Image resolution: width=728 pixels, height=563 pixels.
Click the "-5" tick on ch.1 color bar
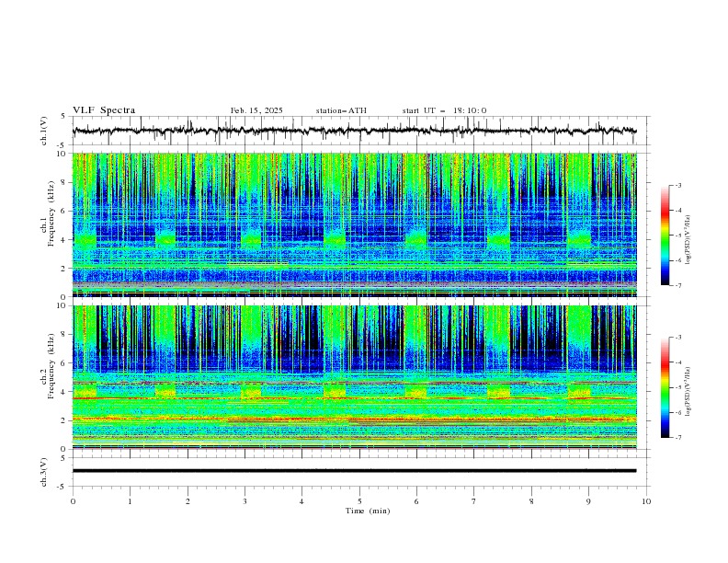click(x=678, y=236)
